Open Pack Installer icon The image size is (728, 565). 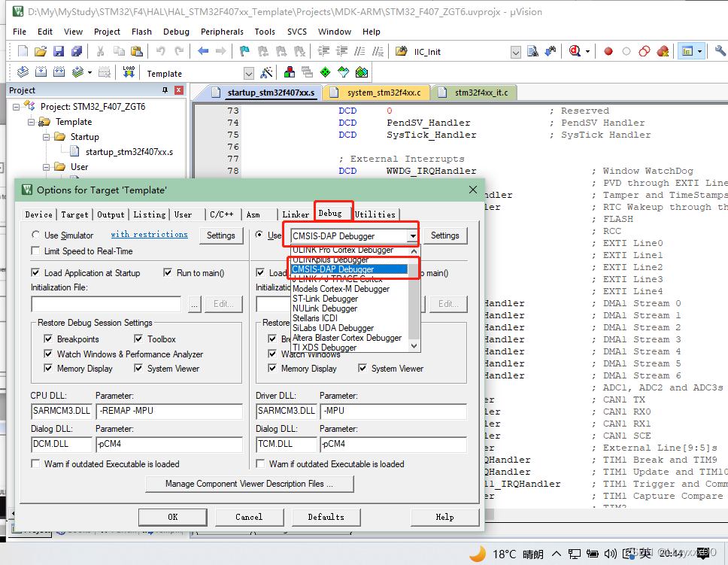(x=362, y=72)
